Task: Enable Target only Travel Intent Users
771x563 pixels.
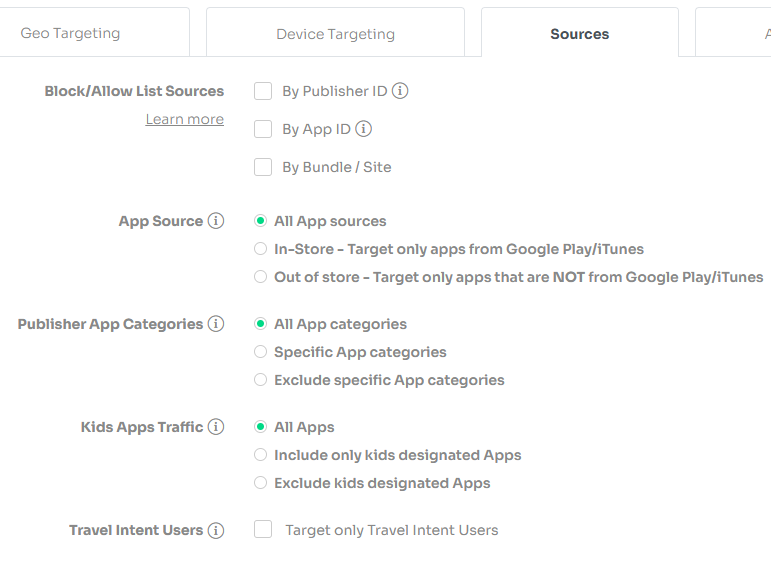Action: [x=263, y=530]
